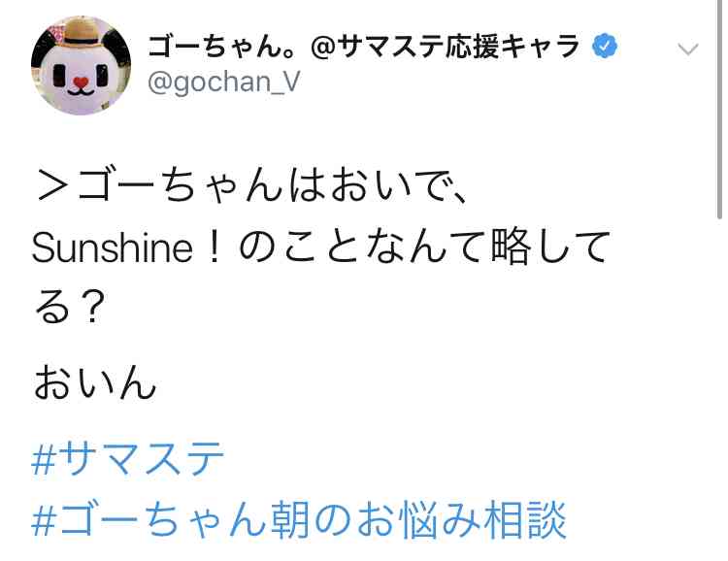Open the tweet options chevron menu
The width and height of the screenshot is (728, 561).
687,49
